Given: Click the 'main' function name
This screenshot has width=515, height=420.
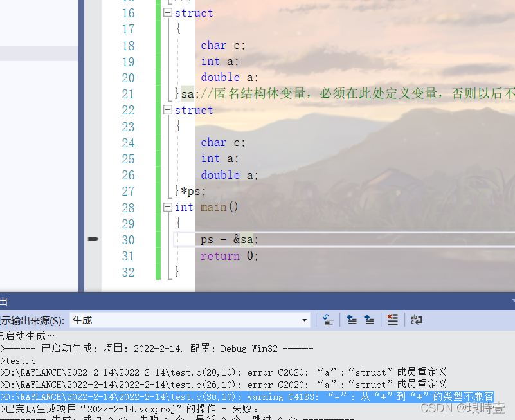Looking at the screenshot, I should coord(213,207).
